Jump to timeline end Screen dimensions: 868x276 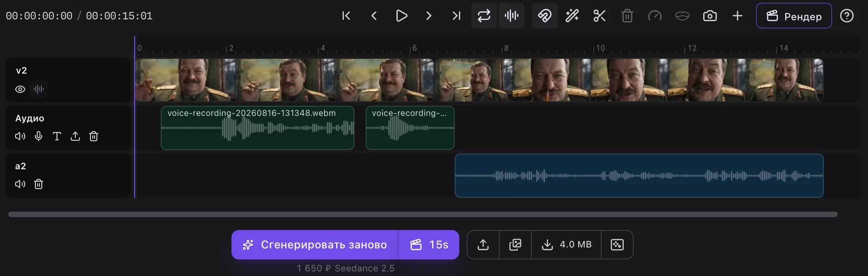pos(457,16)
